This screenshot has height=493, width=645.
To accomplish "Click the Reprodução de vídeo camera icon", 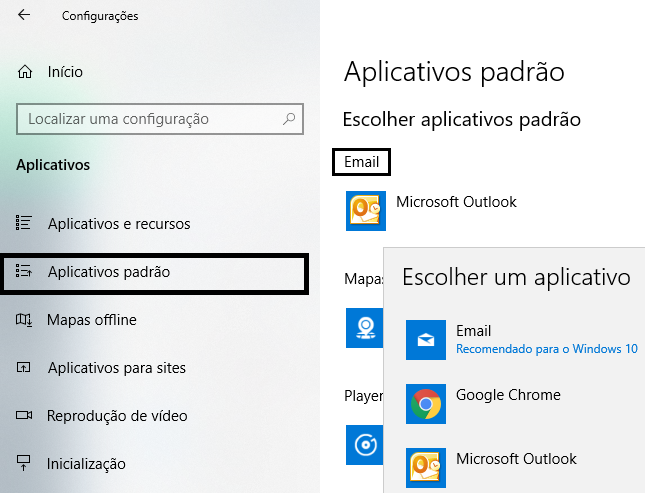I will (x=24, y=415).
